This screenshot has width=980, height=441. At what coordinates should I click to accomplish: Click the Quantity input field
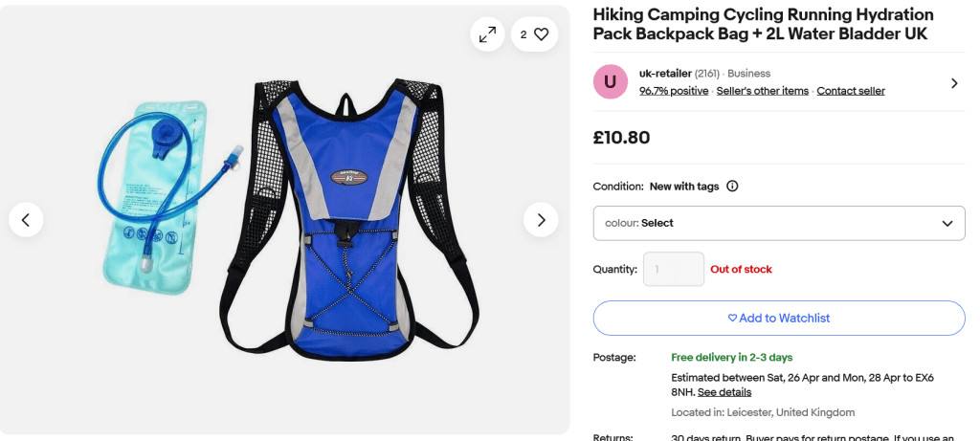673,269
